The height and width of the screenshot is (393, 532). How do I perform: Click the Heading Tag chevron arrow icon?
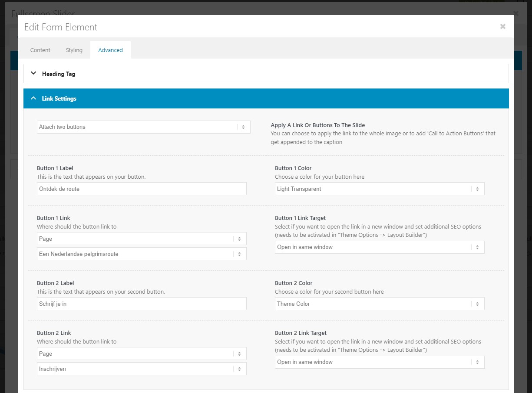pos(33,73)
